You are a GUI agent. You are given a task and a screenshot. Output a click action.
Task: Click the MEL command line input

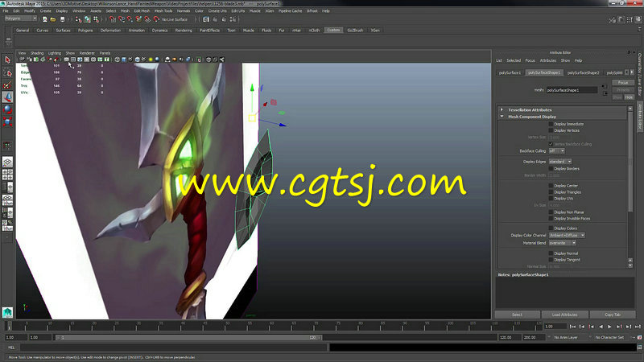[173, 348]
